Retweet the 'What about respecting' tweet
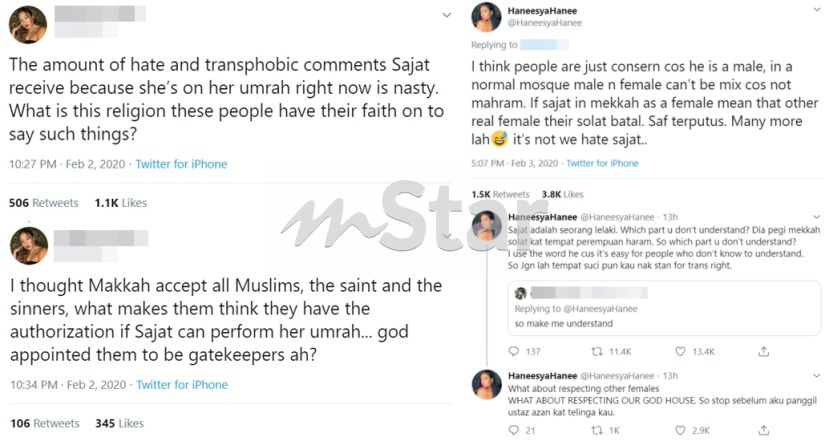This screenshot has height=441, width=830. [x=597, y=430]
